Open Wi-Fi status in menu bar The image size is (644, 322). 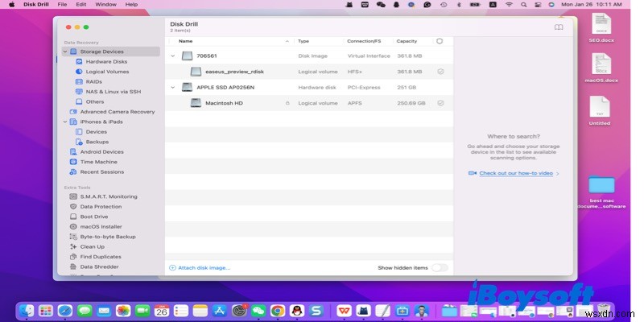tap(509, 5)
